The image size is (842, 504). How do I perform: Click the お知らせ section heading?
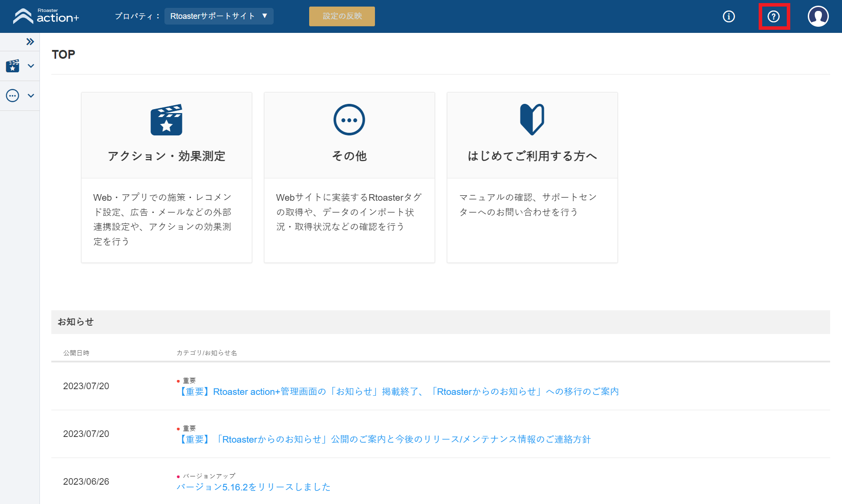pyautogui.click(x=76, y=322)
